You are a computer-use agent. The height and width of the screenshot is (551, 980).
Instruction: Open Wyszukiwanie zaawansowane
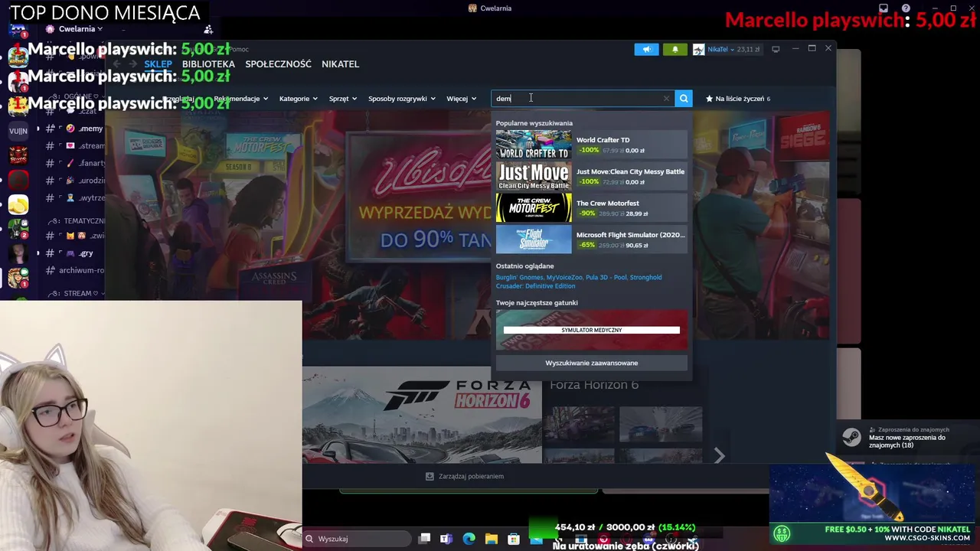pyautogui.click(x=591, y=363)
